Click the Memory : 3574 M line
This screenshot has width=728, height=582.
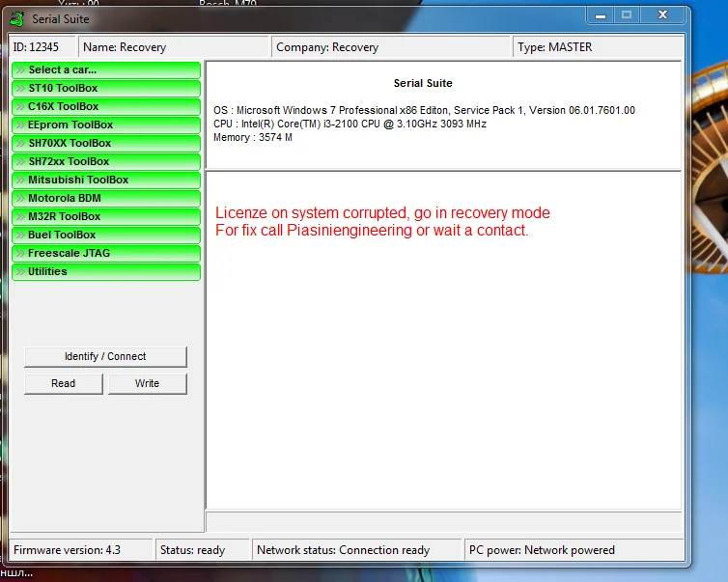pyautogui.click(x=253, y=137)
